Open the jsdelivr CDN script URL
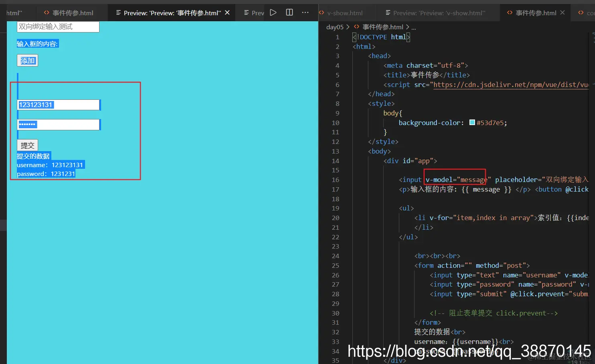 click(511, 85)
